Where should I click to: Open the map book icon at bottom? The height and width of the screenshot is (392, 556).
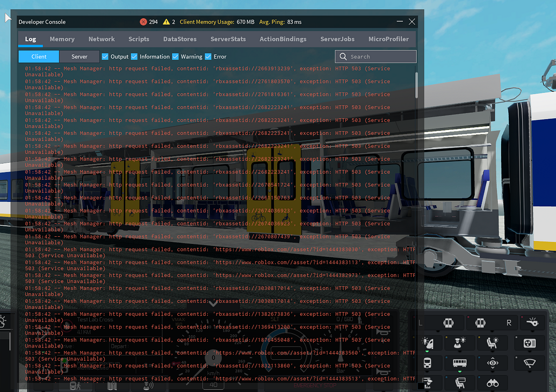[x=112, y=386]
